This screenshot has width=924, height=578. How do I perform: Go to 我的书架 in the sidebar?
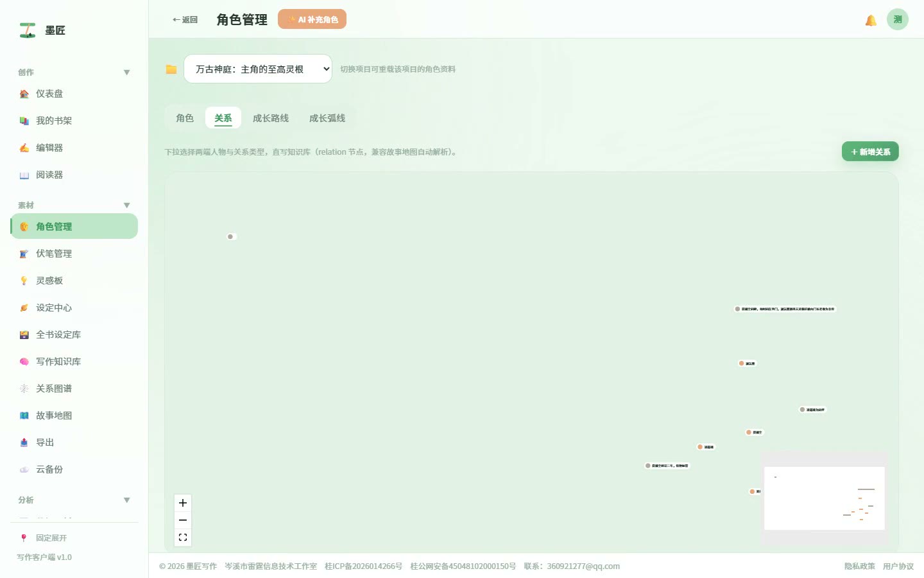click(x=74, y=121)
